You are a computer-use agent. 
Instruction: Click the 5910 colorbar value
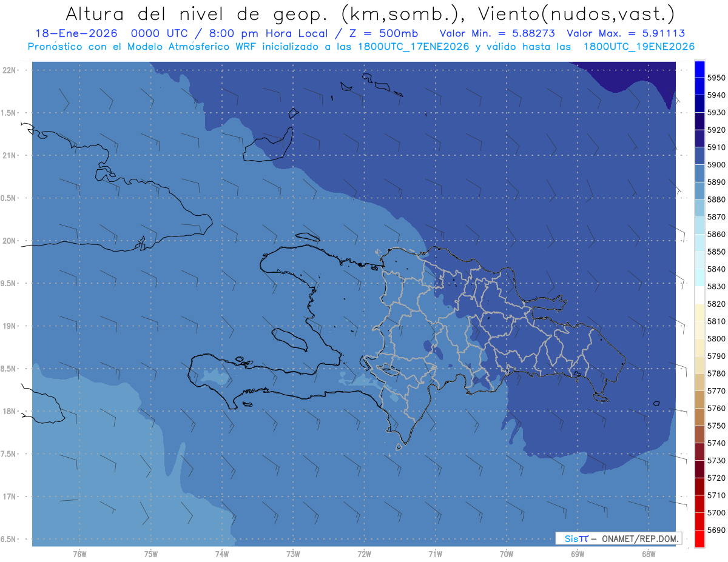point(716,147)
